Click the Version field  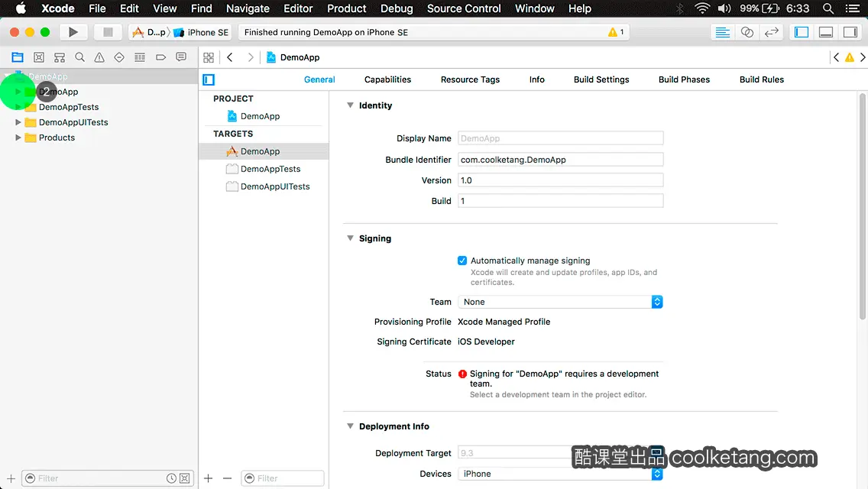(x=560, y=180)
